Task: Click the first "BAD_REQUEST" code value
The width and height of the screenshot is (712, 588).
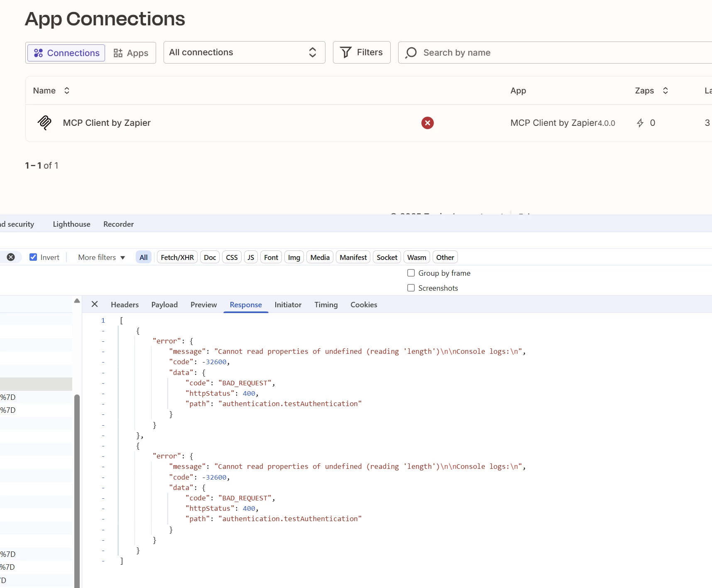Action: 245,383
